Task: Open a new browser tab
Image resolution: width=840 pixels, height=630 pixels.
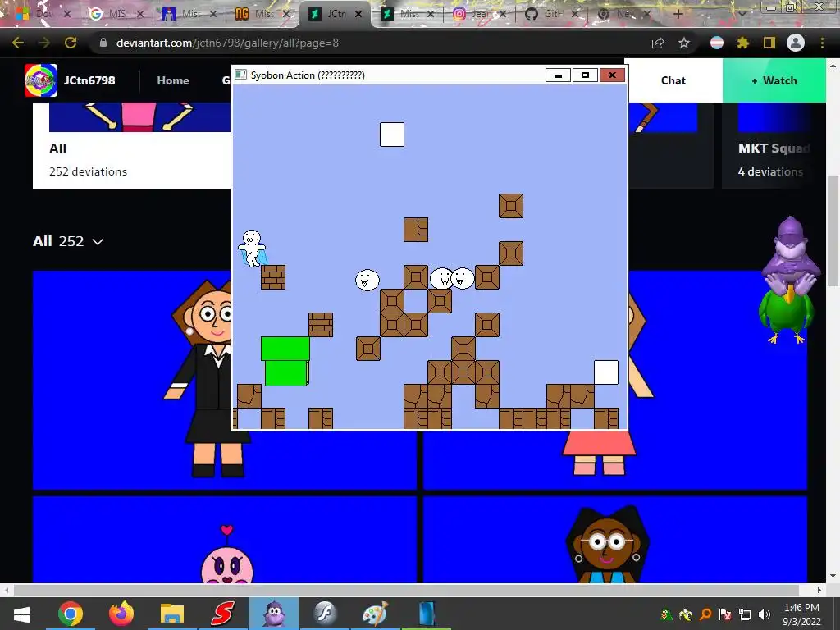Action: click(678, 14)
